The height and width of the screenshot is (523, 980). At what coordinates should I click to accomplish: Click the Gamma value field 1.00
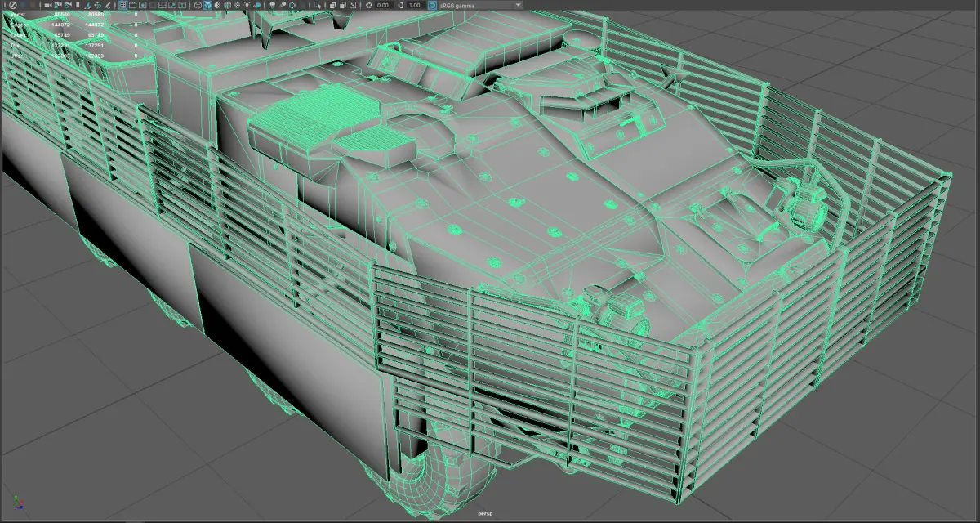pos(416,5)
